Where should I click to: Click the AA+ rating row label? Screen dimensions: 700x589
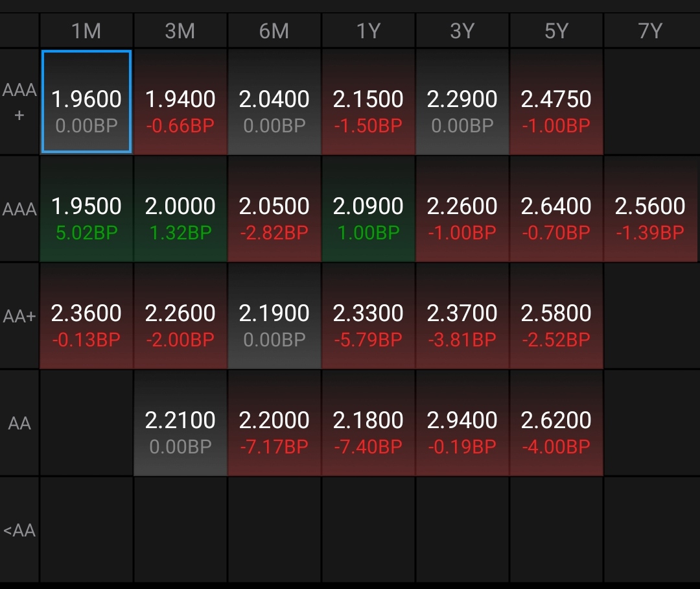point(19,316)
